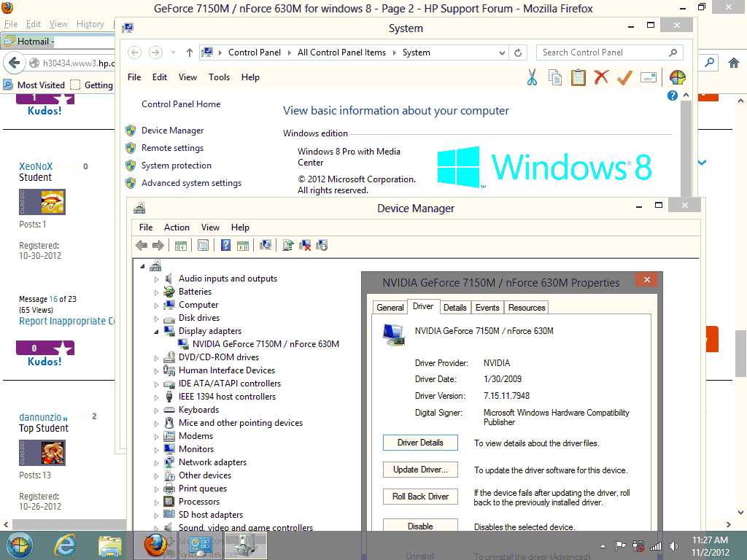Open the Action menu in Device Manager
Viewport: 747px width, 560px height.
pos(177,227)
